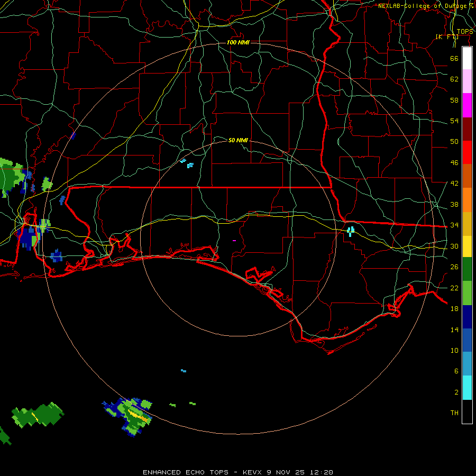
Task: Click the small blue echo offshore in the Gulf
Action: point(184,371)
